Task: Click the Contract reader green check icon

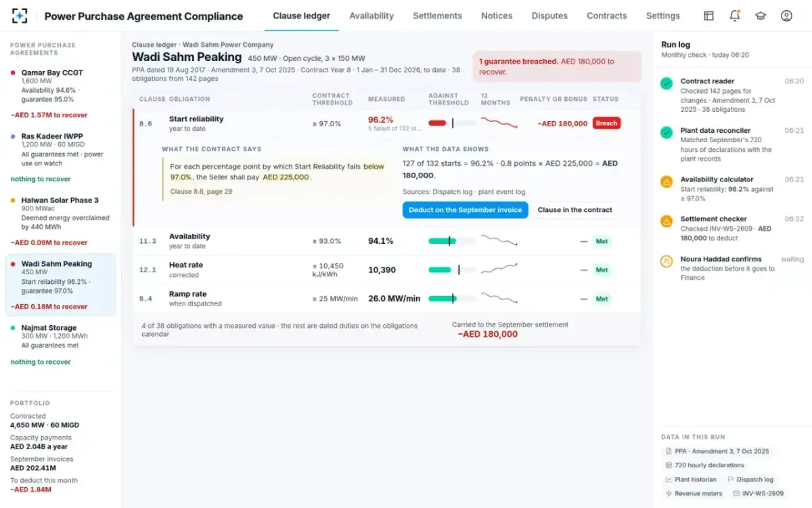Action: (x=667, y=83)
